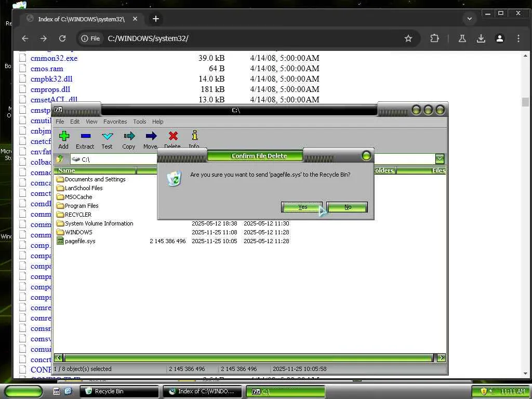This screenshot has width=532, height=399.
Task: Click the File site-info chip in the address bar
Action: point(90,38)
